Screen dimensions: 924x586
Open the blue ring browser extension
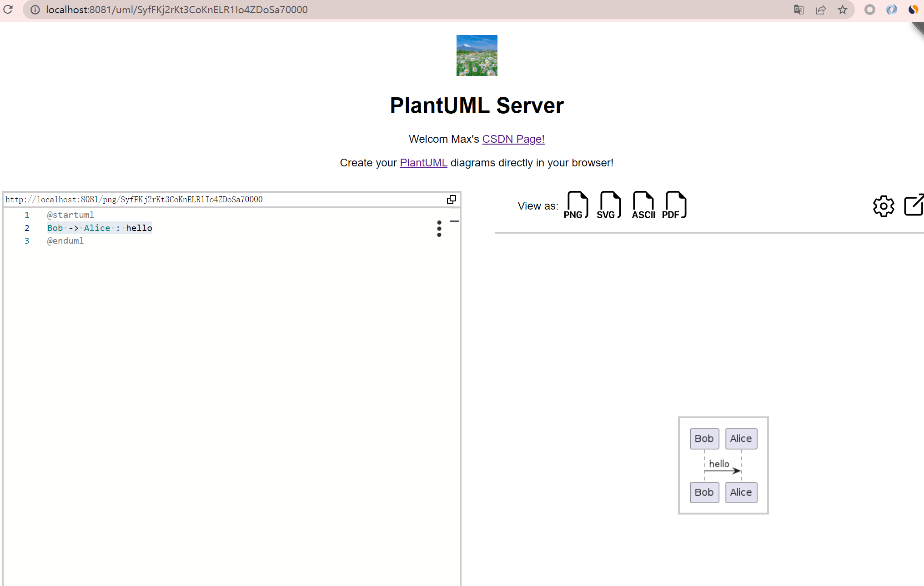pos(891,10)
